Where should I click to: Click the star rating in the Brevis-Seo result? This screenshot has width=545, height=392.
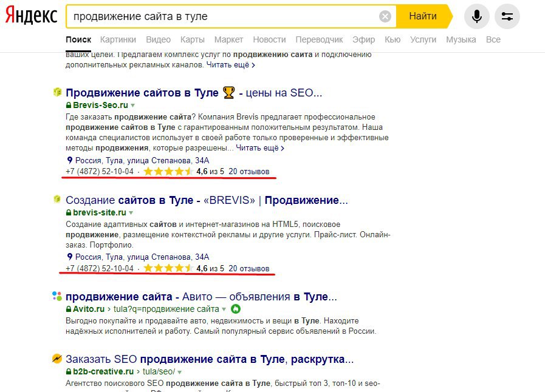(x=168, y=172)
